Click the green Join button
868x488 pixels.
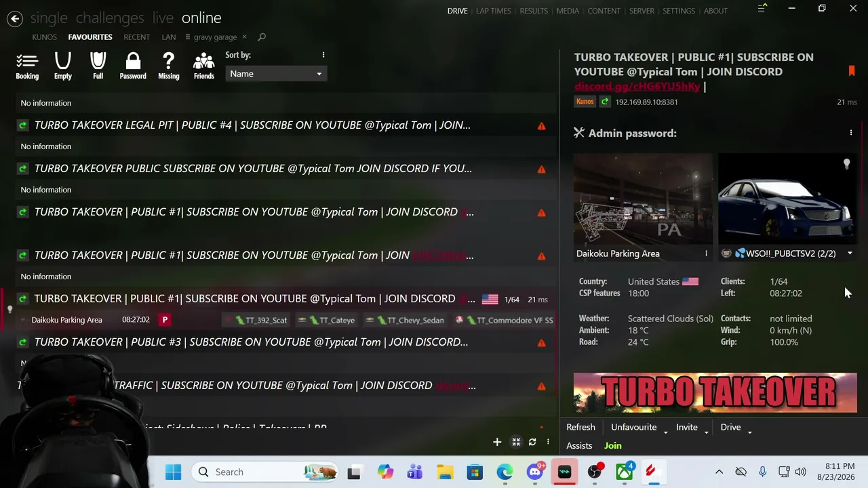click(613, 445)
